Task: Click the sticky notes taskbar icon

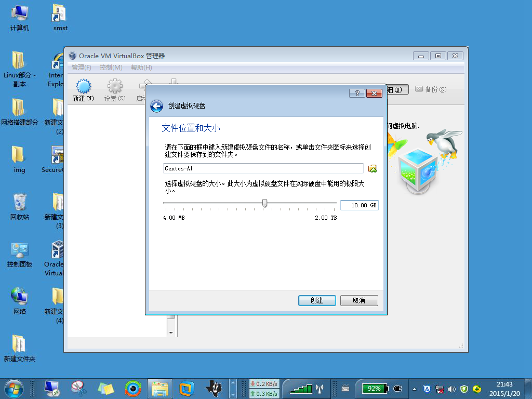Action: point(106,389)
